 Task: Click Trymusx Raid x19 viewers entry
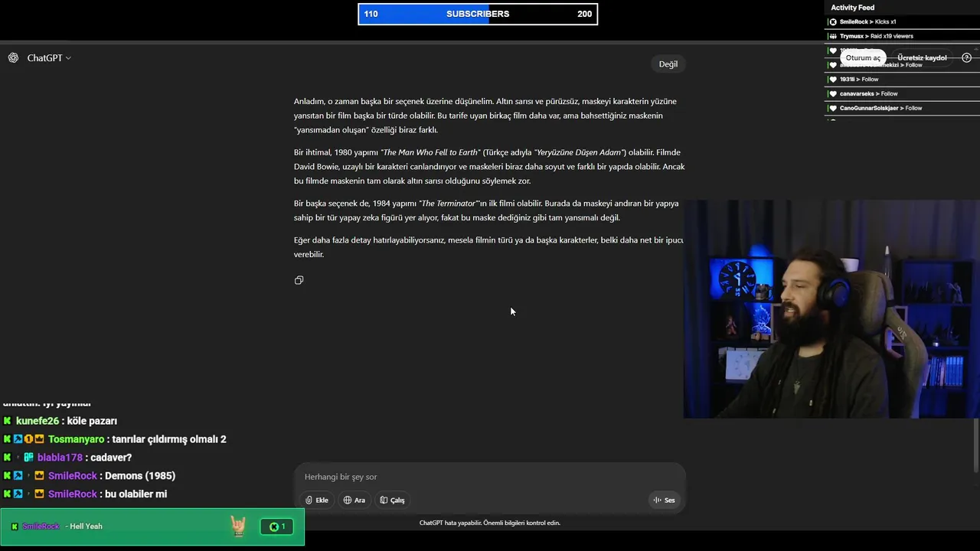(902, 36)
